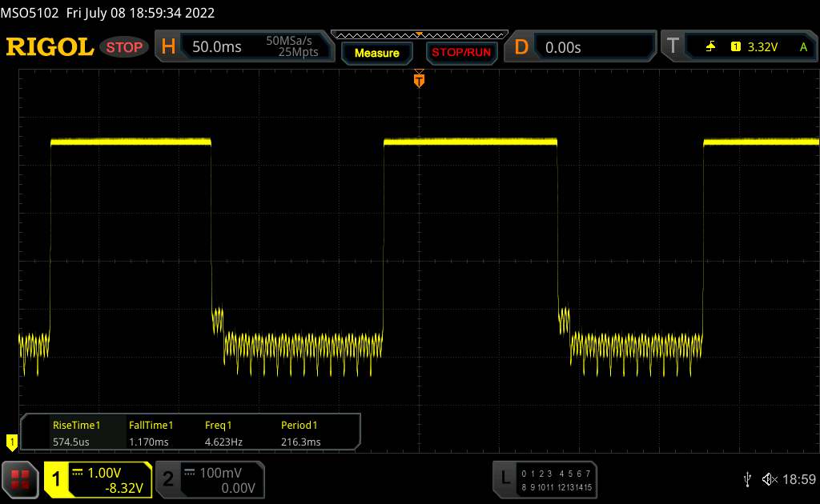Select the FallTime1 measurement
The width and height of the screenshot is (820, 504).
(x=151, y=425)
